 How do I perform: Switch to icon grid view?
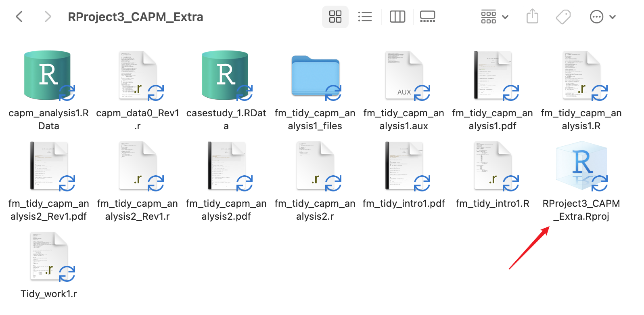click(x=335, y=17)
